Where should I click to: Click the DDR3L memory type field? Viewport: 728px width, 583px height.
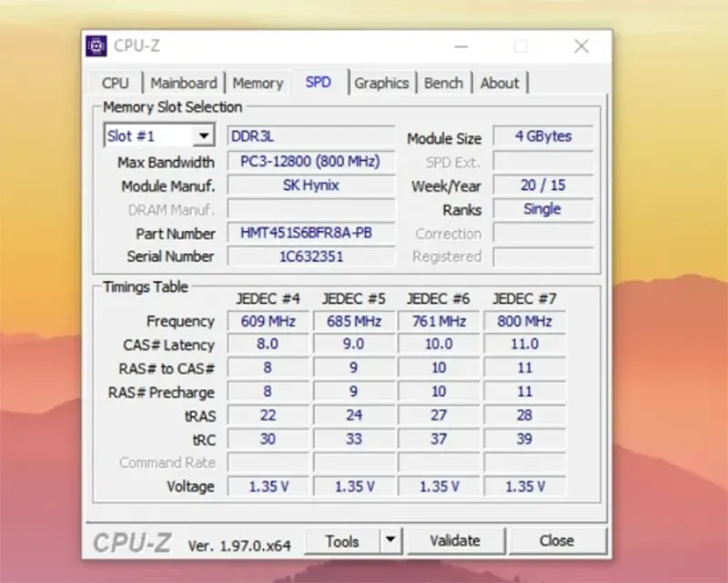pos(311,136)
